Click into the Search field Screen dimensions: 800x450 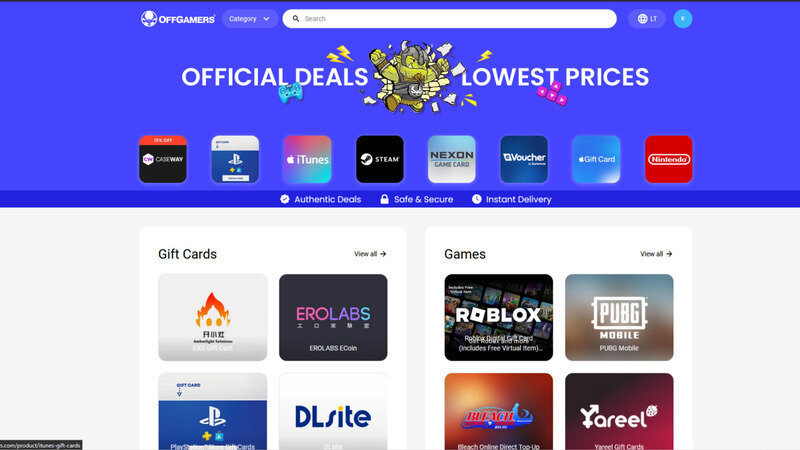coord(449,19)
